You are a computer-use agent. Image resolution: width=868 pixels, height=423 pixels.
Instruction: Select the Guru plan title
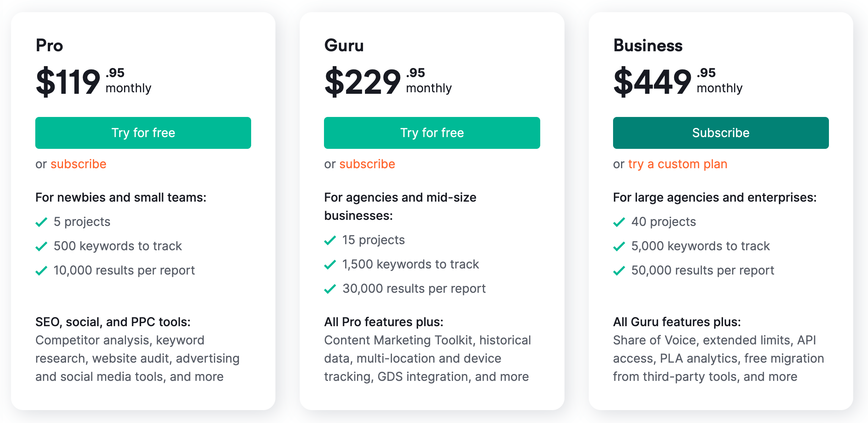[x=344, y=46]
